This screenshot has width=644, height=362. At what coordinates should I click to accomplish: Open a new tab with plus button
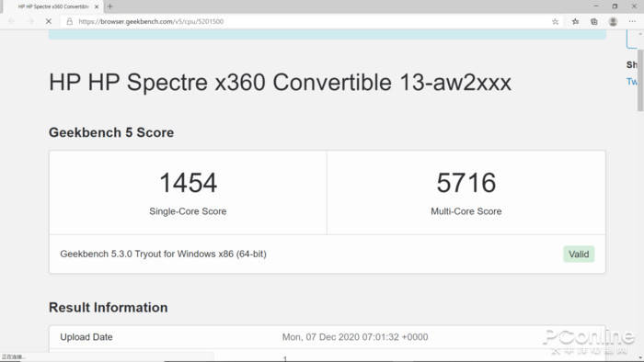click(109, 6)
